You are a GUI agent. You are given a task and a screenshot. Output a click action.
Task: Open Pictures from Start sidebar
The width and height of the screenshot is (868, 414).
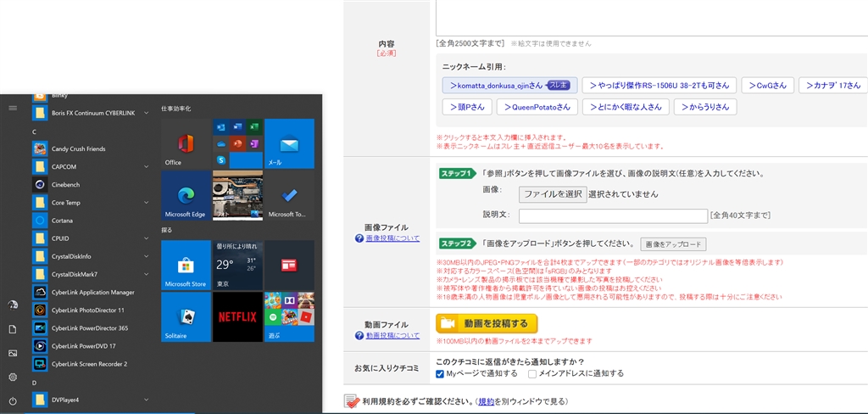click(x=13, y=353)
